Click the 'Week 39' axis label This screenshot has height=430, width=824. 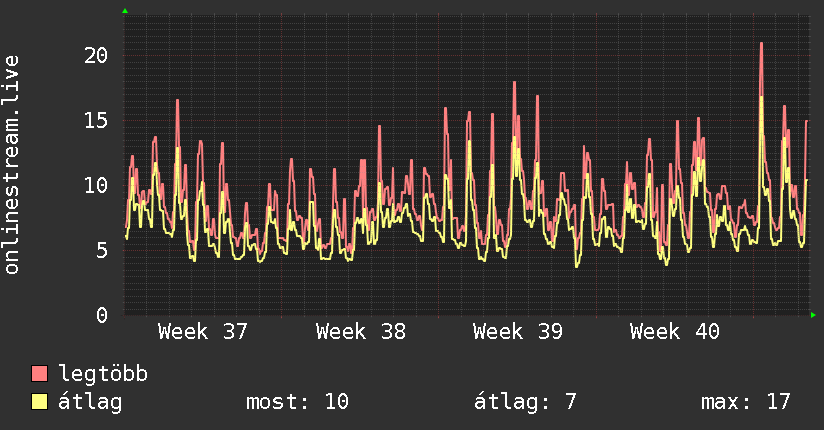[x=518, y=332]
